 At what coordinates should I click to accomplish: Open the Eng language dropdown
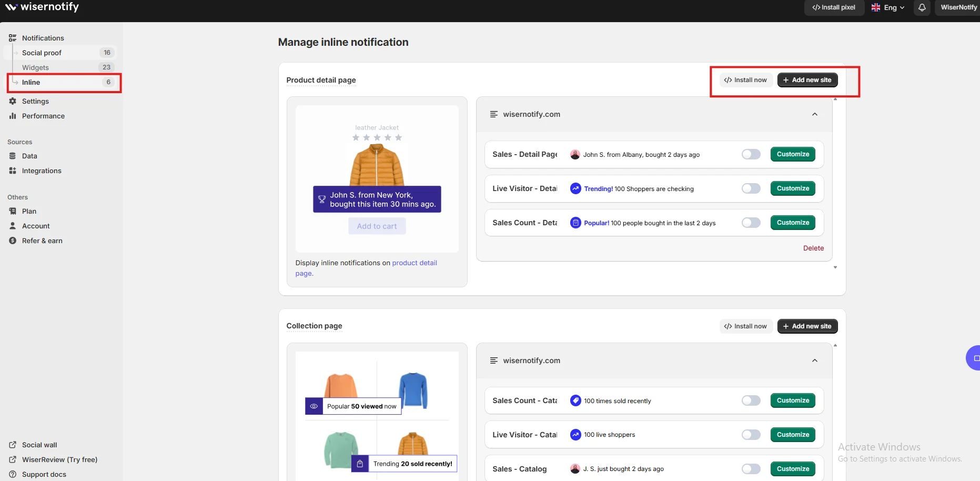(x=888, y=7)
